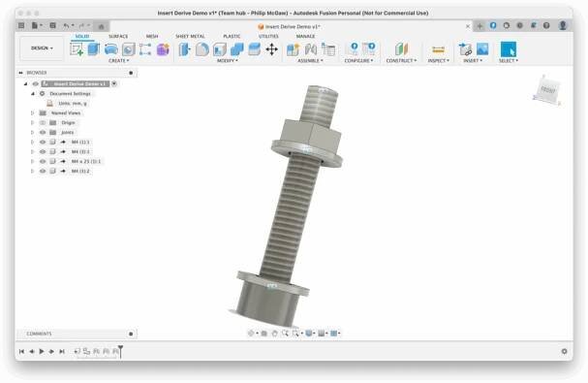Open the INSPECT dropdown menu
Viewport: 588px width, 383px height.
(x=439, y=60)
